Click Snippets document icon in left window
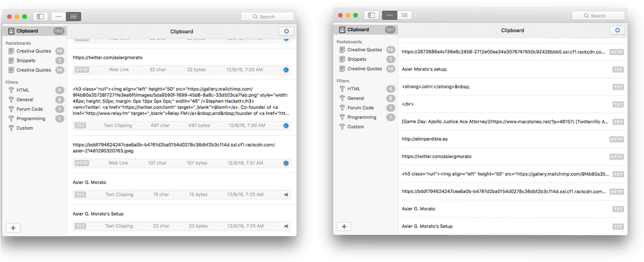644x262 pixels. coord(11,60)
